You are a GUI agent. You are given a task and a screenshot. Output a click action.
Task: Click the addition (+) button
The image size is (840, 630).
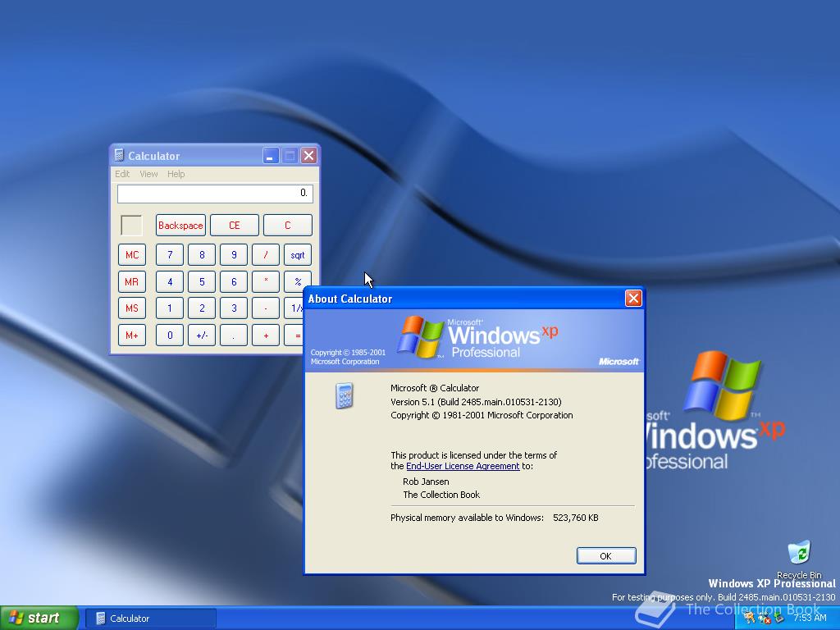pyautogui.click(x=266, y=336)
